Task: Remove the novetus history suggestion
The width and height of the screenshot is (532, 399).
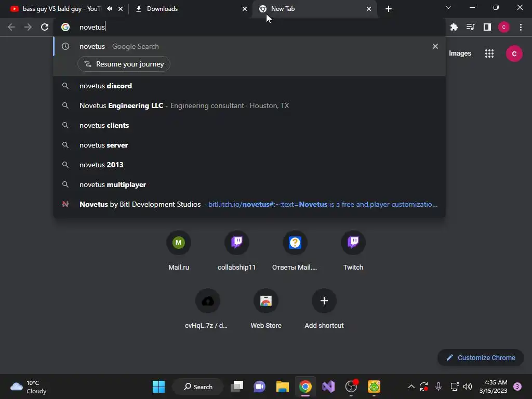Action: 435,46
